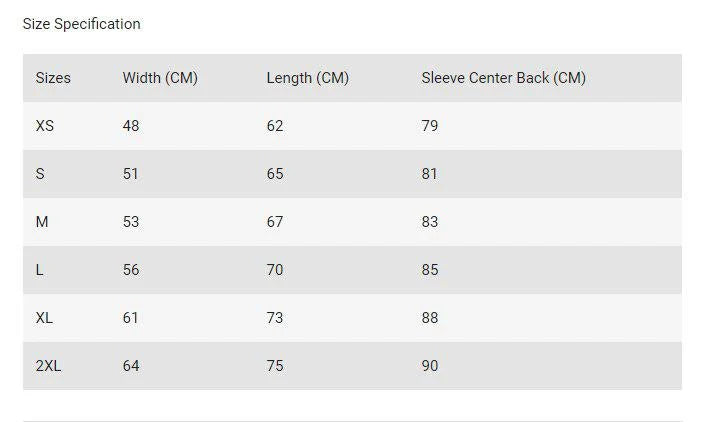Select the 2XL size row label
This screenshot has width=710, height=422.
(48, 366)
